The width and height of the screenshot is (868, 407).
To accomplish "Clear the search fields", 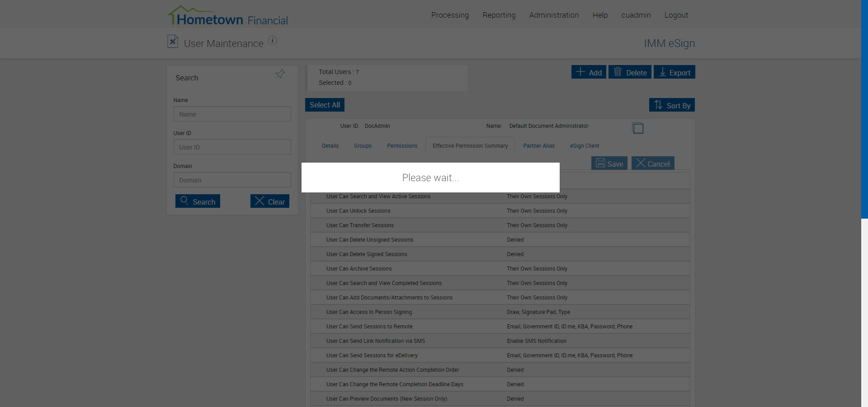I will point(270,201).
